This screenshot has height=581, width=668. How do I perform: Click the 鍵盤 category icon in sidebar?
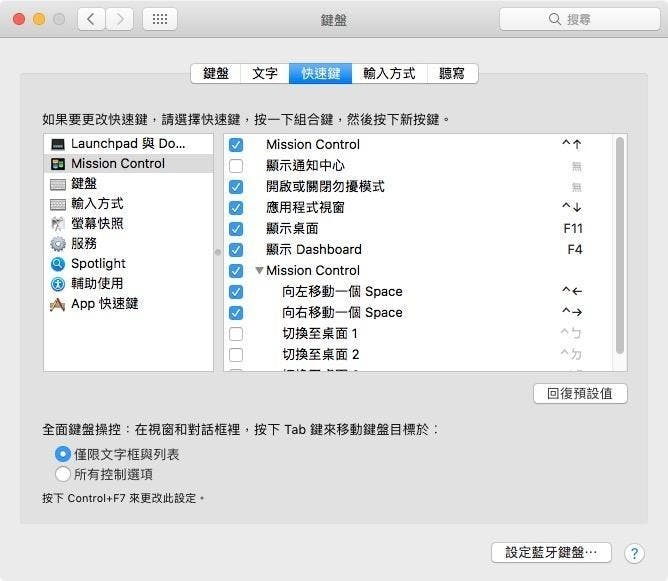tap(58, 184)
